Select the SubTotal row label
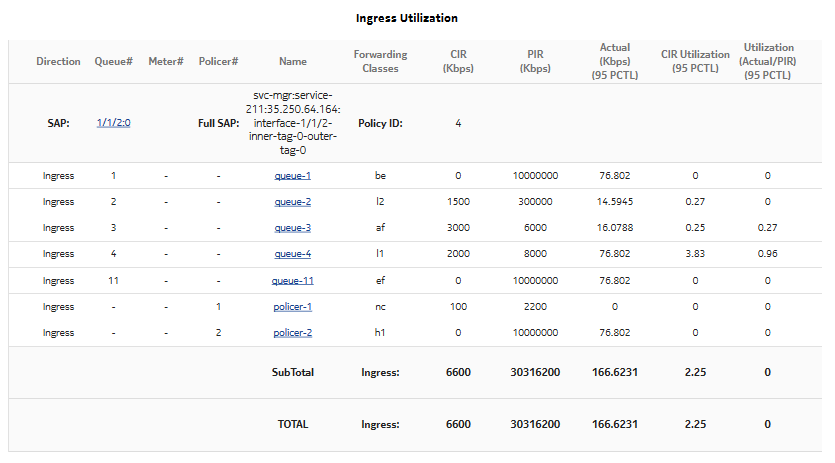Screen dimensions: 835x463 point(293,372)
